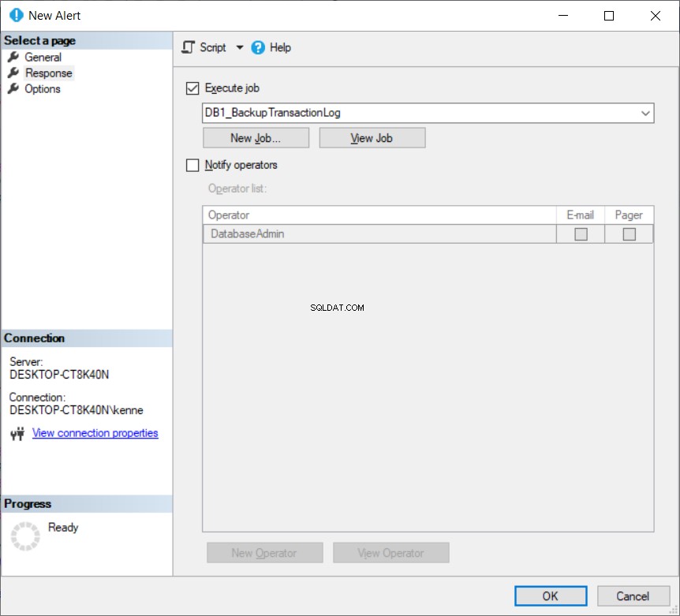Uncheck the Execute job checkbox

pyautogui.click(x=192, y=88)
